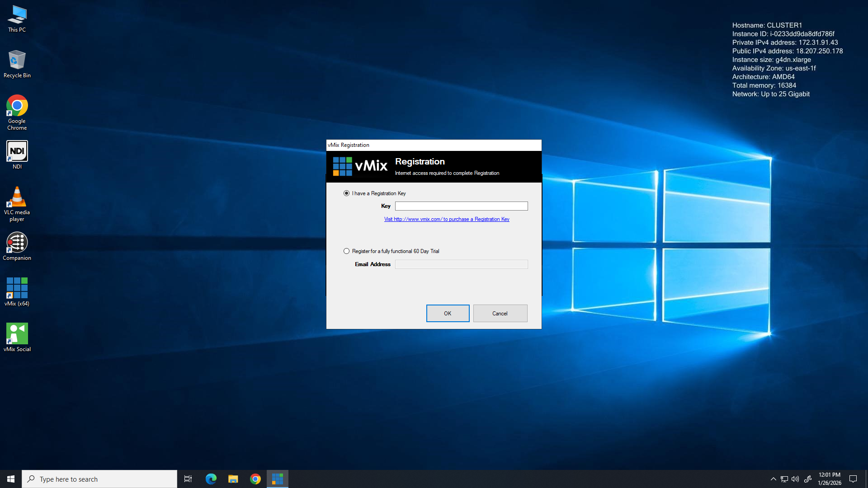Select the vMix Social desktop shortcut

[x=17, y=338]
